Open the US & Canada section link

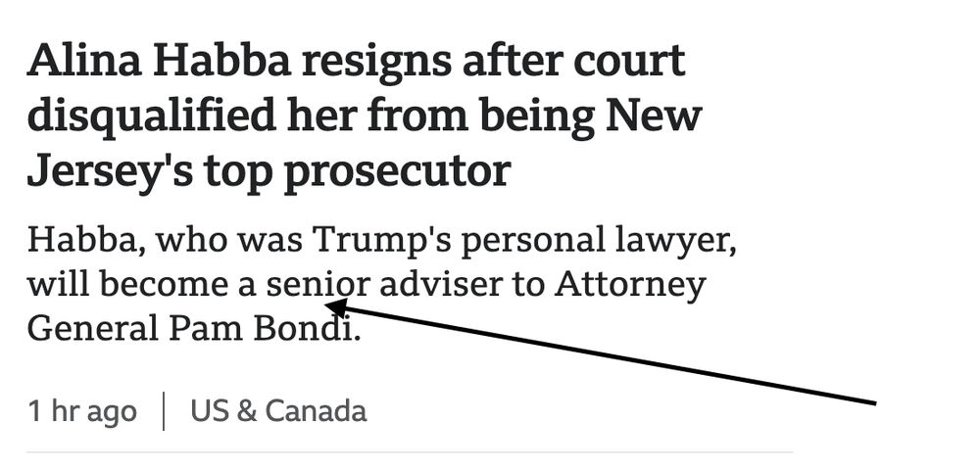pyautogui.click(x=278, y=411)
